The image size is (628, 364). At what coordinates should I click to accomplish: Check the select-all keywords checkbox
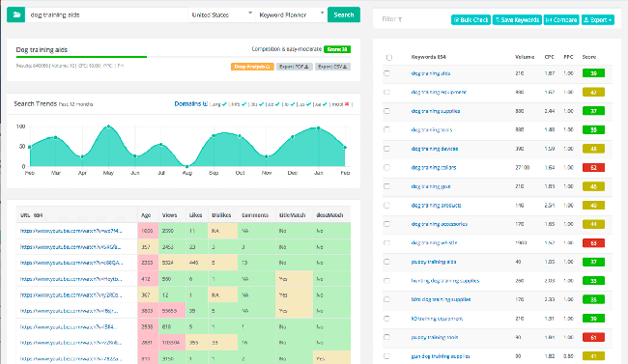(389, 57)
